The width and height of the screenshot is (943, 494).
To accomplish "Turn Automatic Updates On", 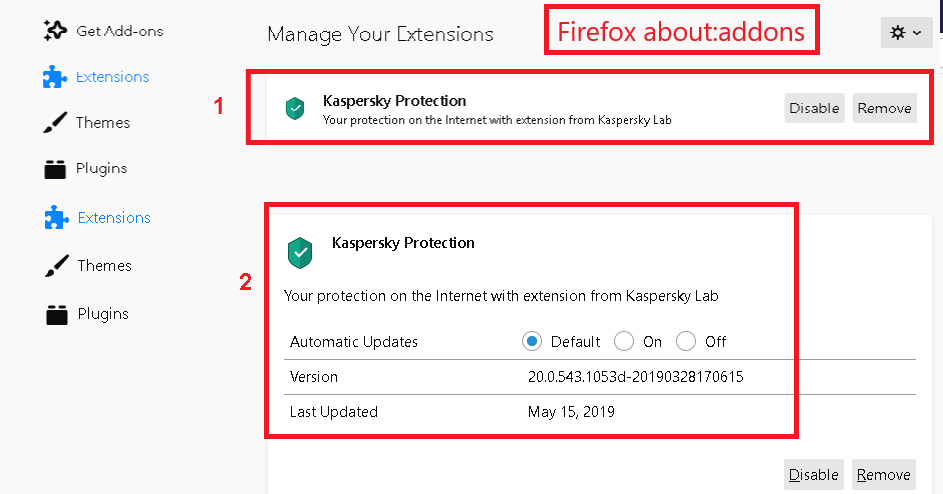I will [624, 342].
